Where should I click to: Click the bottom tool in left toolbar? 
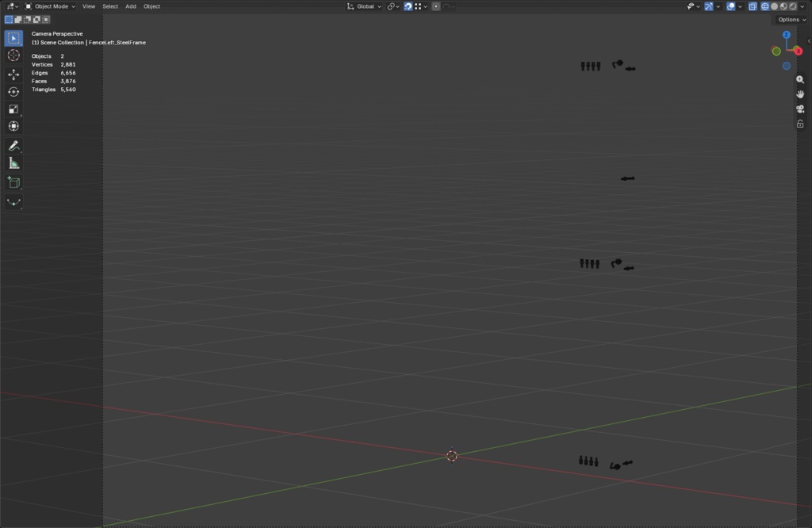(13, 202)
